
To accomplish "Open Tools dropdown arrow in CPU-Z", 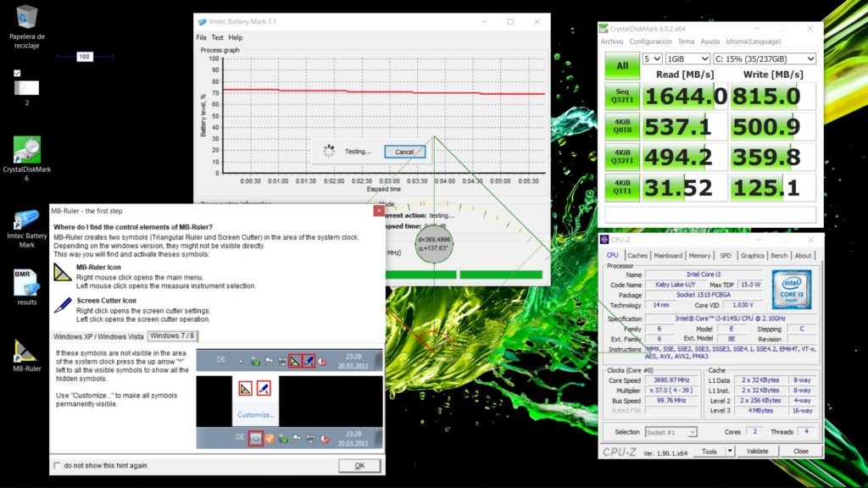I will click(730, 452).
